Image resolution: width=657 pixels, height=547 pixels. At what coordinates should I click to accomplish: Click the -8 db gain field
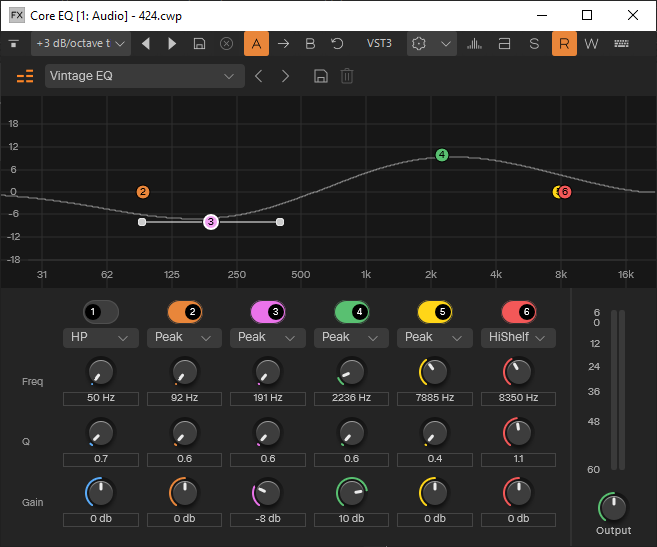[x=268, y=519]
